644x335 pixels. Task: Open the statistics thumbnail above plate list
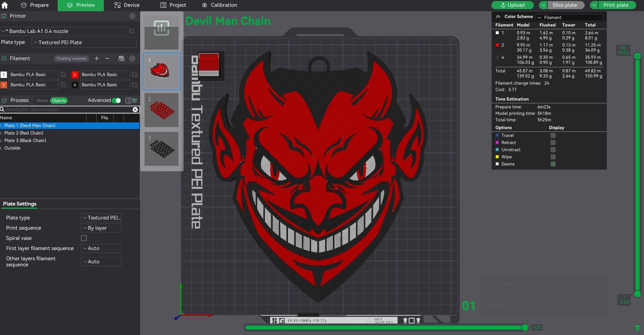[x=162, y=33]
